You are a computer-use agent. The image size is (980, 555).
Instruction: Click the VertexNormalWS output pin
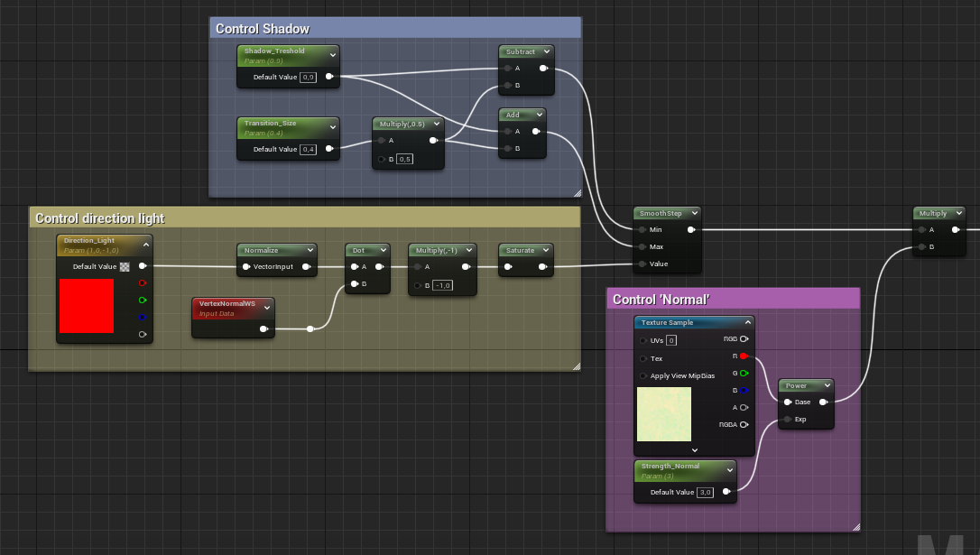point(263,329)
